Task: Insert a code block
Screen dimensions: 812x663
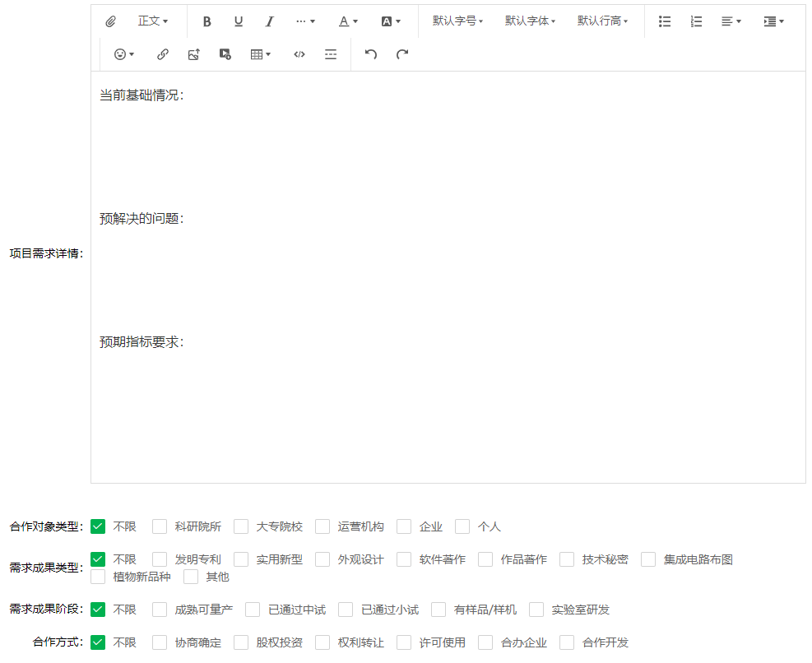Action: [x=299, y=54]
